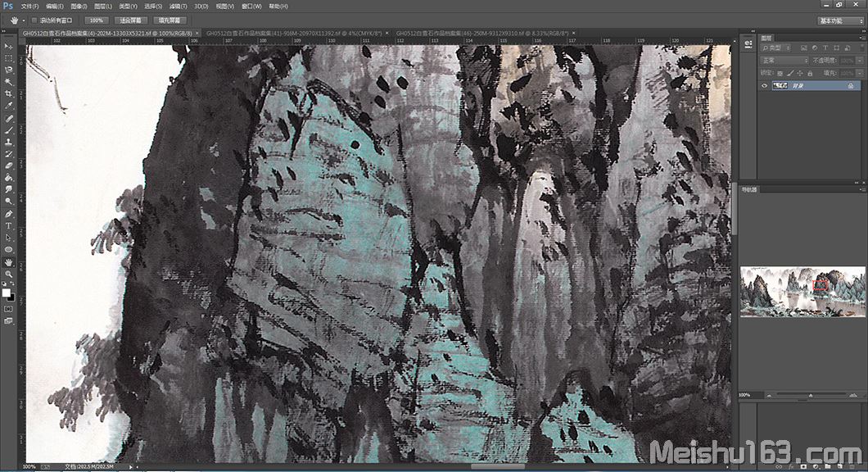Open the 基本功能 workspace dropdown
This screenshot has width=868, height=472.
click(840, 20)
